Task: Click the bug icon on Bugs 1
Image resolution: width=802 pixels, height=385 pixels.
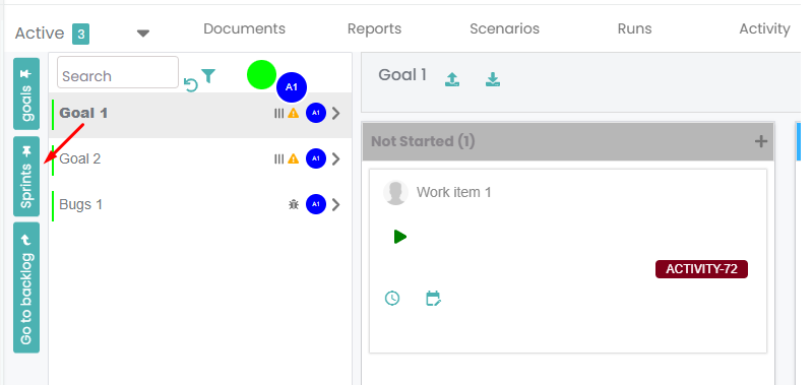Action: 293,205
